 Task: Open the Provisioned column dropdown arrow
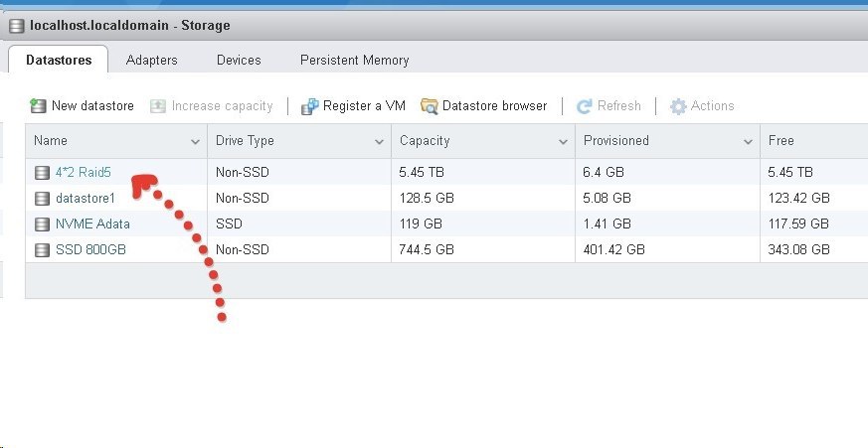(748, 142)
